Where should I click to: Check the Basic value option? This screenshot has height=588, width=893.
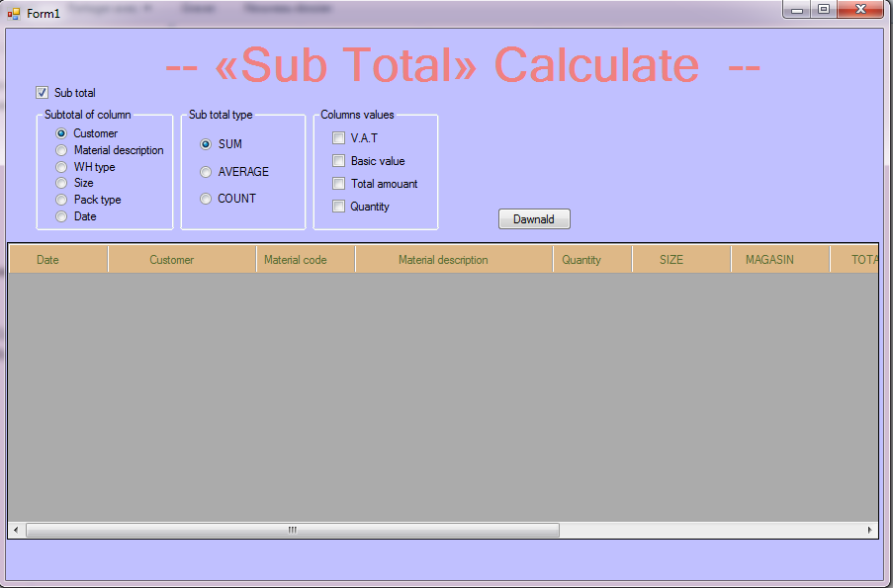(338, 160)
